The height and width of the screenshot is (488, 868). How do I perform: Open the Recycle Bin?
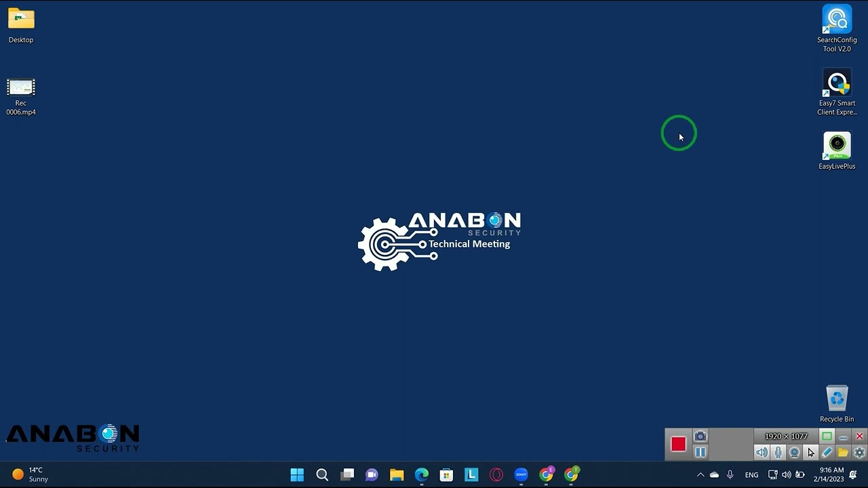point(837,404)
